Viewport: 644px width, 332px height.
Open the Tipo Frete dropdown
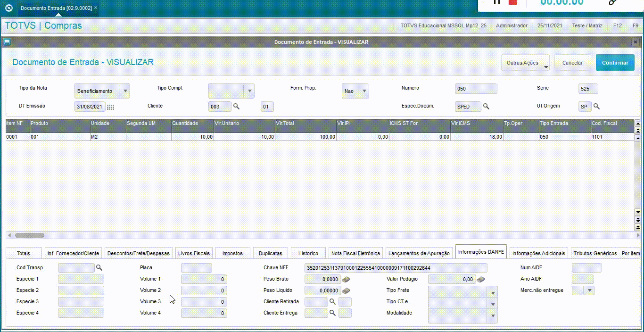493,293
